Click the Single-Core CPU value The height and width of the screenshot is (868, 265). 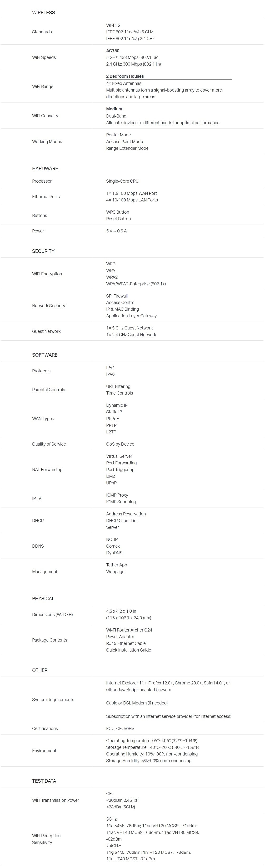point(122,181)
